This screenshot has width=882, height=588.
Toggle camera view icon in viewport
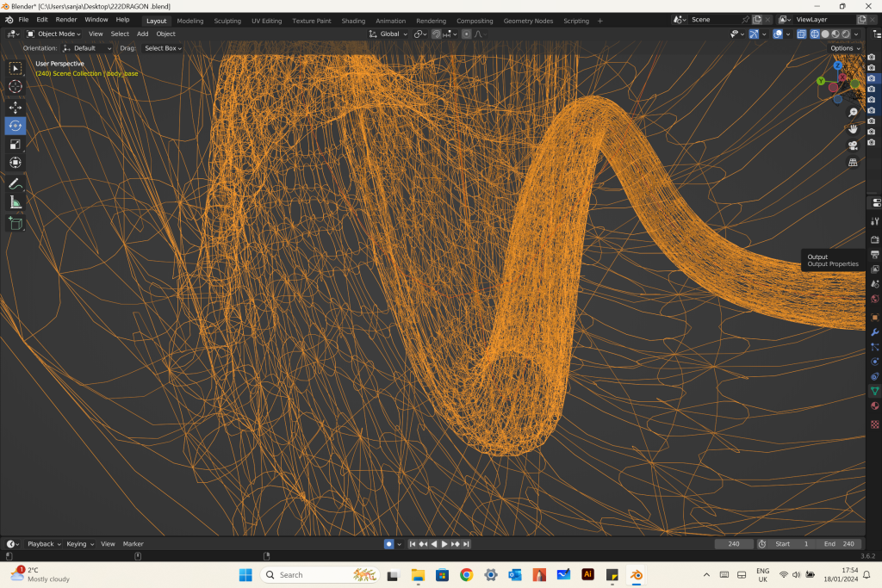(853, 145)
